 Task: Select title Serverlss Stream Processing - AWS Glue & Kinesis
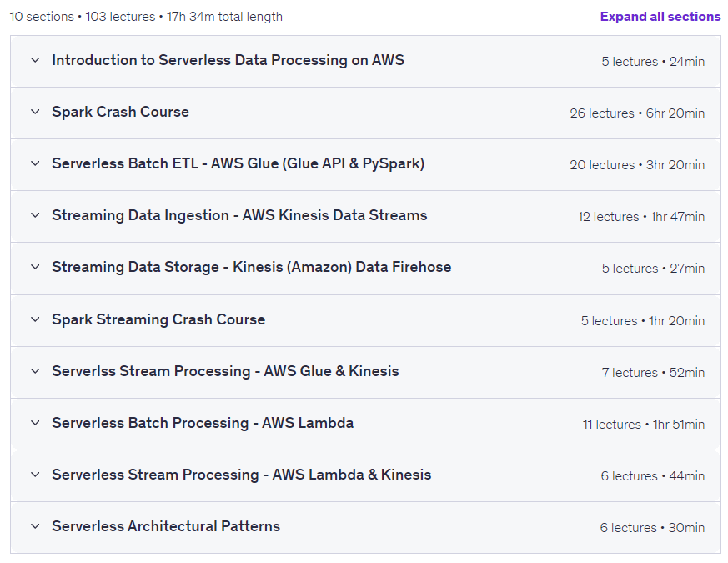click(225, 371)
